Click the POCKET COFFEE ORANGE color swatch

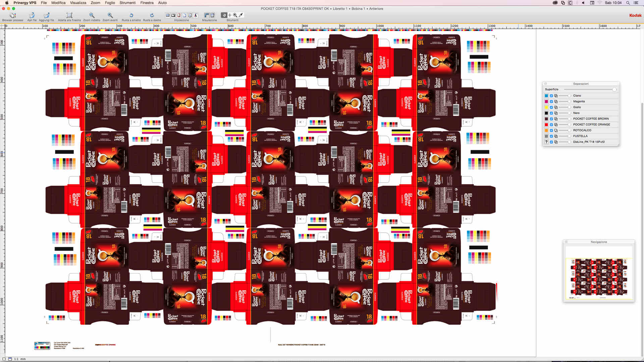546,125
